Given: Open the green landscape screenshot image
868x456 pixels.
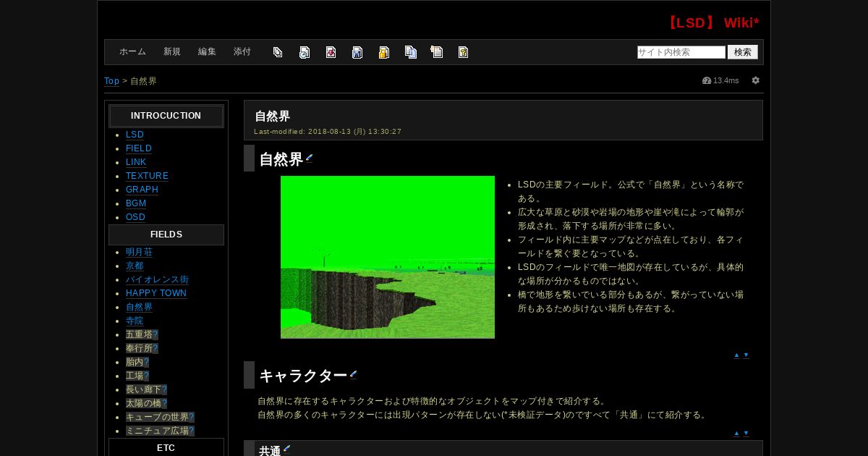Looking at the screenshot, I should [388, 257].
